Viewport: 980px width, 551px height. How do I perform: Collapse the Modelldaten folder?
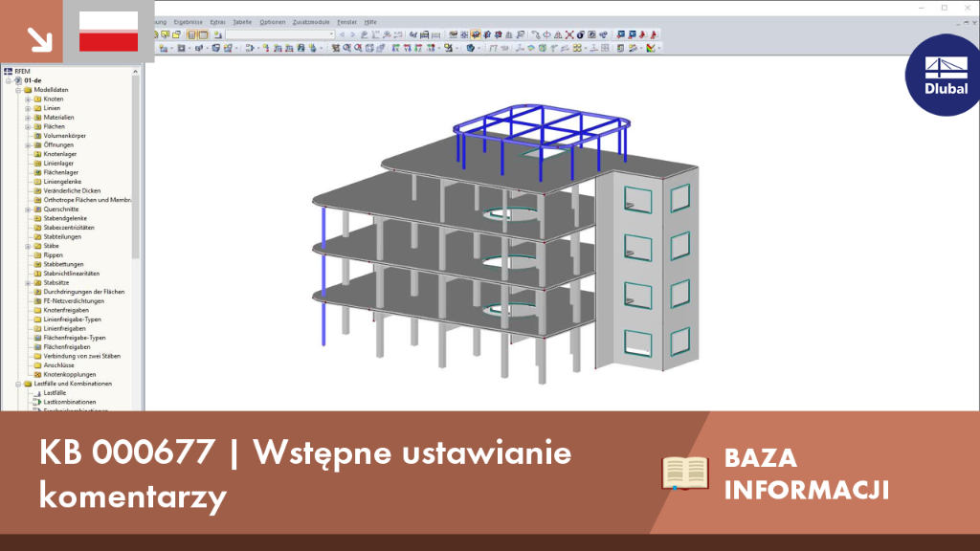(19, 90)
